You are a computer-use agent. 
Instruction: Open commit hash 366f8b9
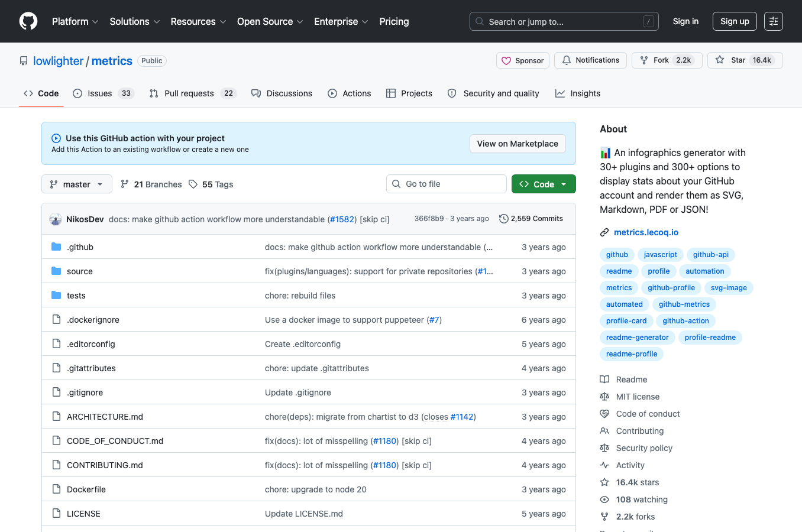pyautogui.click(x=429, y=219)
